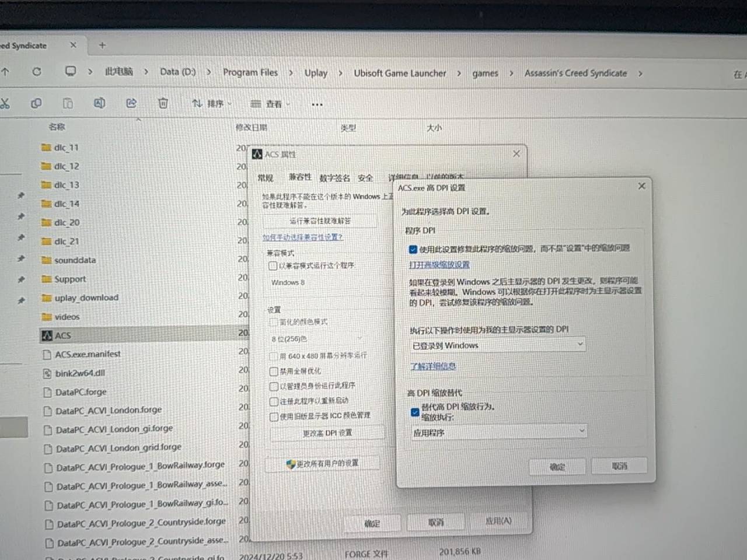This screenshot has width=747, height=560.
Task: Select the bink2w64.dll file icon
Action: point(47,373)
